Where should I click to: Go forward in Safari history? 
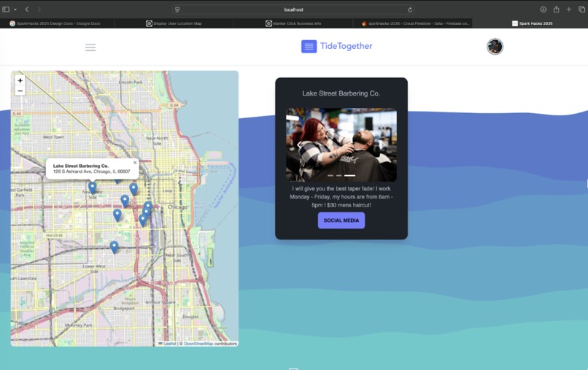click(39, 9)
